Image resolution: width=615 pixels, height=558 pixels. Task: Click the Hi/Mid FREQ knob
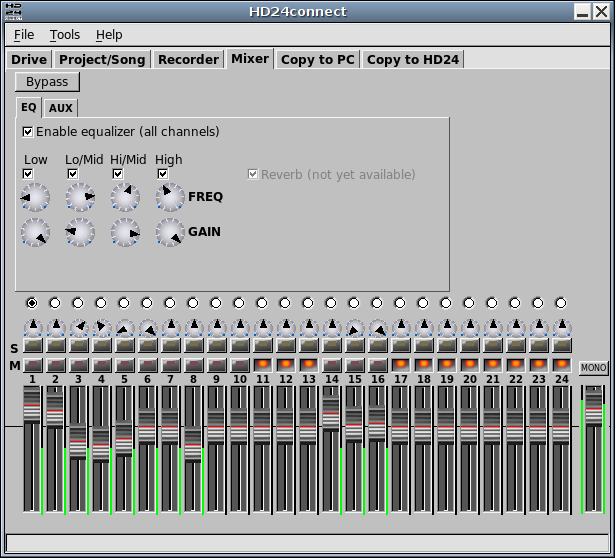[125, 197]
